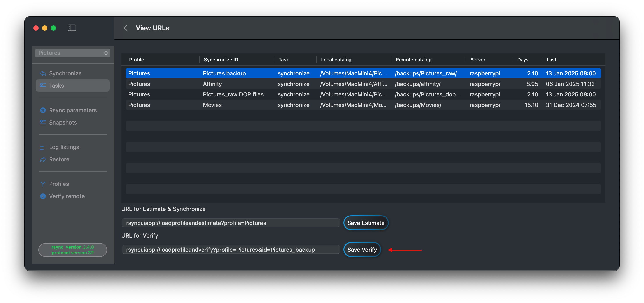Sort by Synchronize ID column header

click(221, 60)
